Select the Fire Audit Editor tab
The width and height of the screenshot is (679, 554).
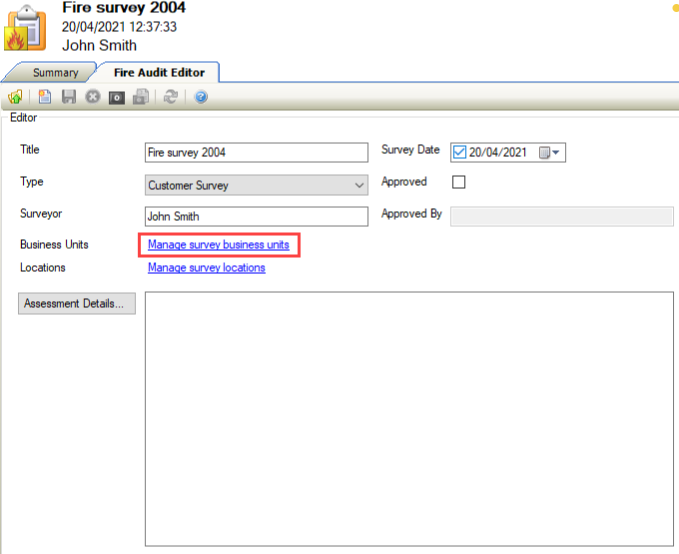point(158,73)
